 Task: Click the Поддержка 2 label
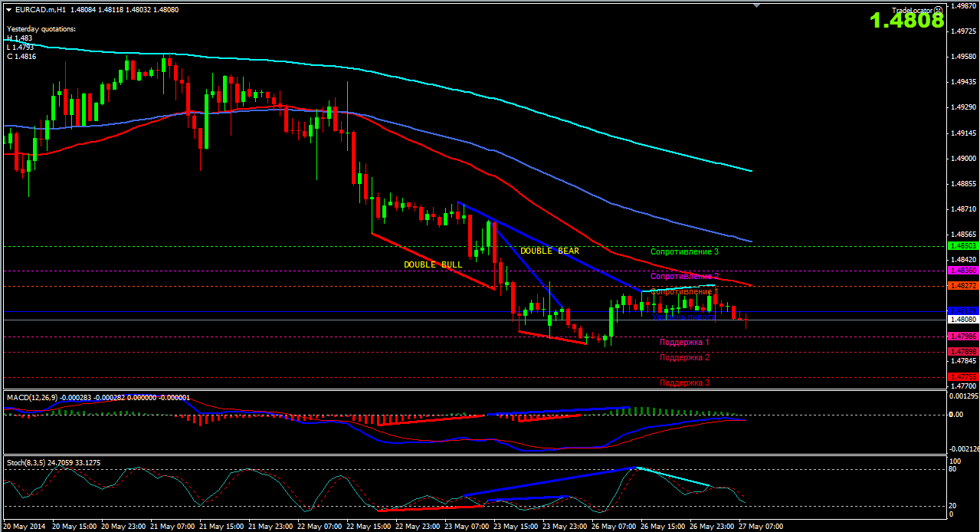(x=684, y=357)
